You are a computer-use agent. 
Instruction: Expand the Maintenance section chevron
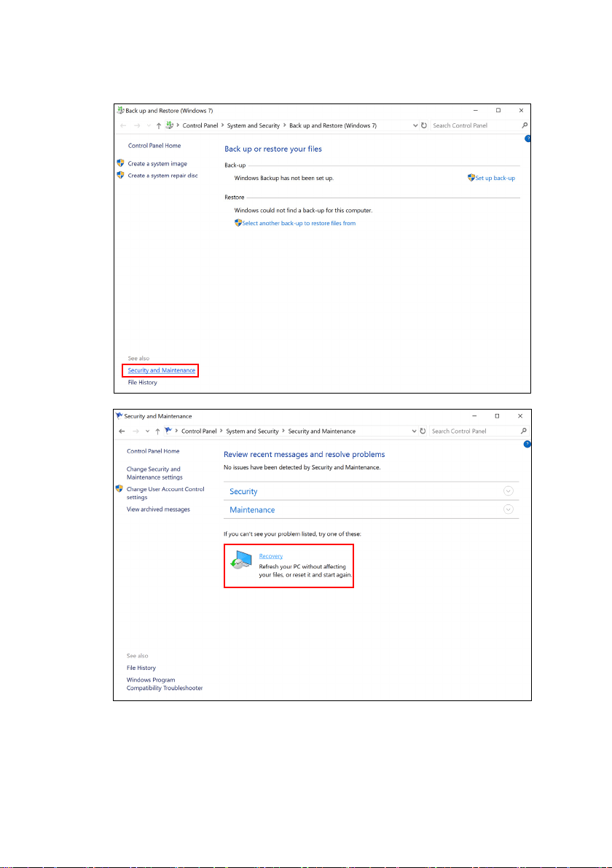click(508, 509)
